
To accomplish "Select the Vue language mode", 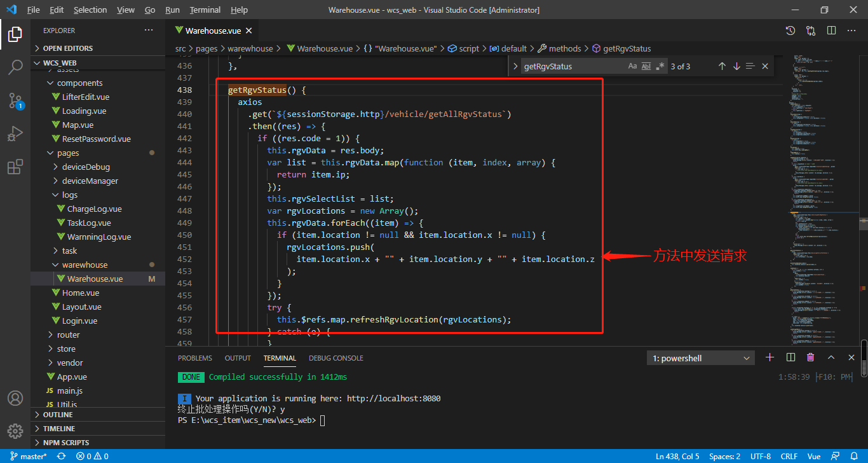I will (x=814, y=456).
